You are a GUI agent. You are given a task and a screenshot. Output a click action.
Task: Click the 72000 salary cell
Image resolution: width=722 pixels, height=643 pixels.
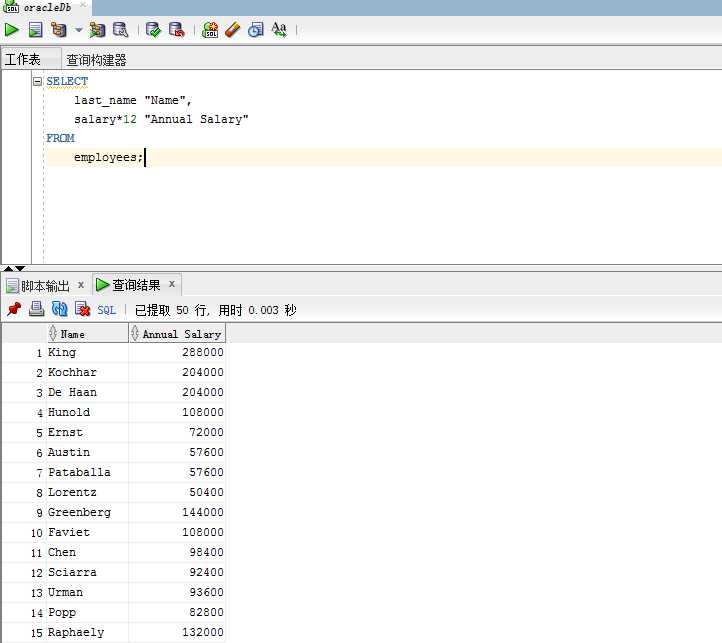click(177, 433)
